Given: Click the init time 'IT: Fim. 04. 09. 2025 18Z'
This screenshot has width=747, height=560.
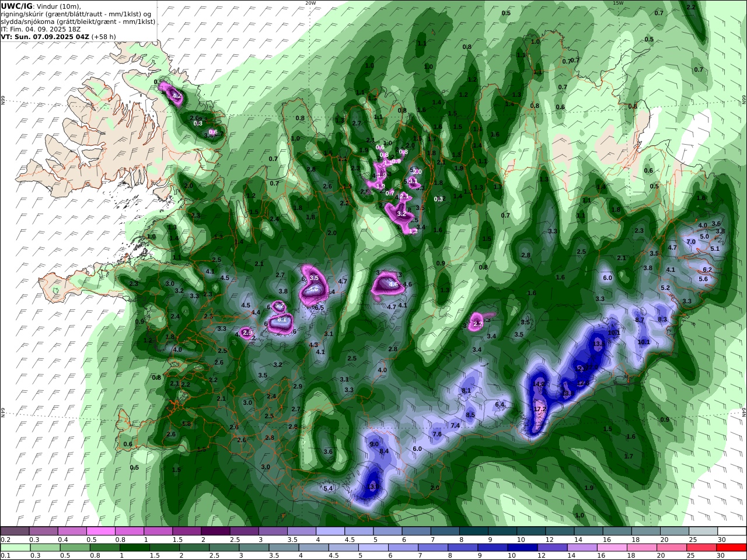Looking at the screenshot, I should click(x=41, y=29).
